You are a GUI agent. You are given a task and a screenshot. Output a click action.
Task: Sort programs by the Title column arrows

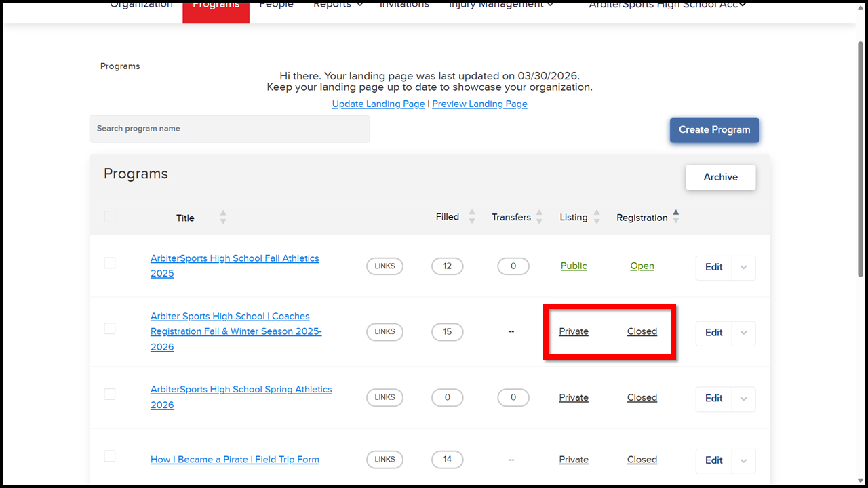[x=223, y=218]
